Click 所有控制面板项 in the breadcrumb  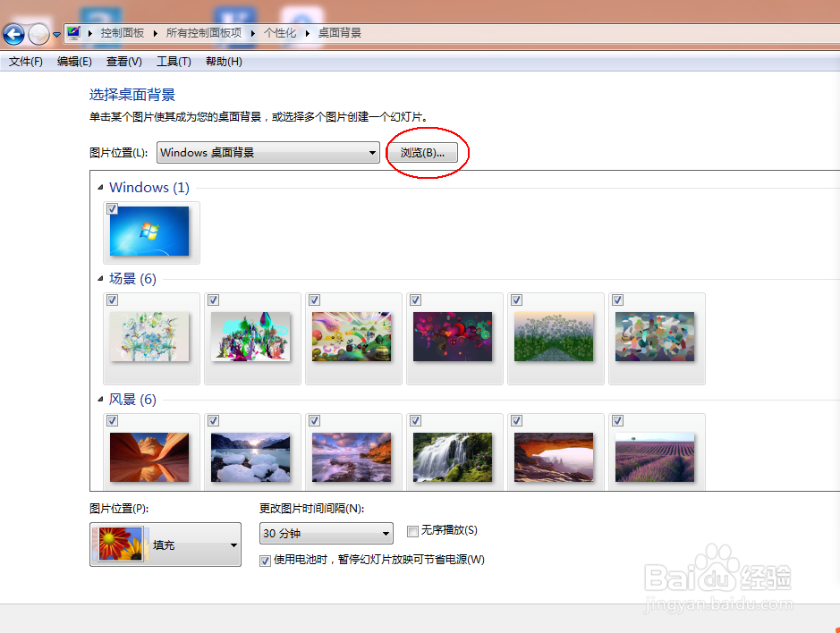[204, 33]
